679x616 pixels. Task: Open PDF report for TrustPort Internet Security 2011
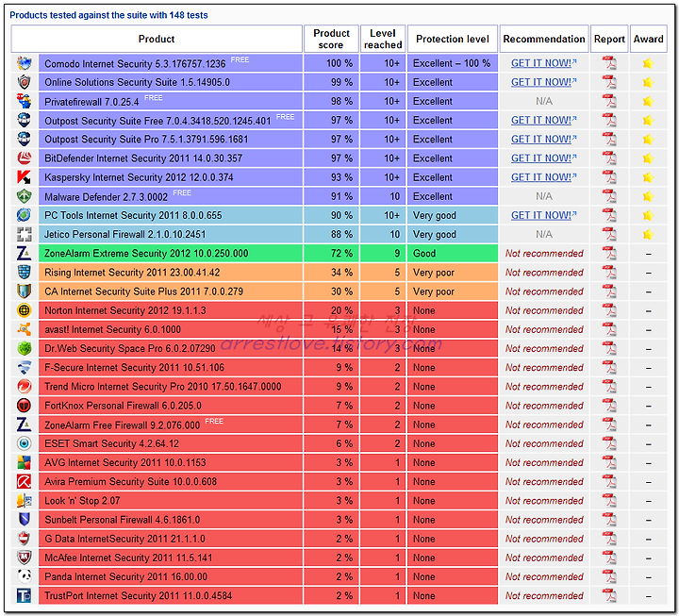click(609, 595)
